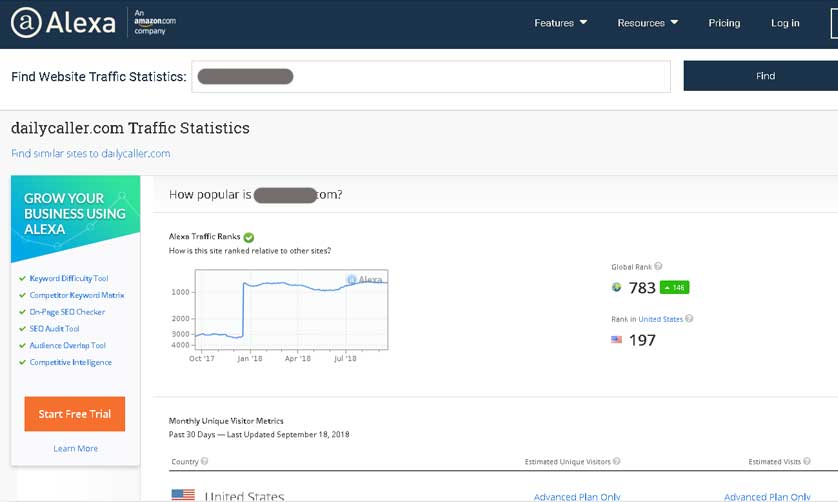Click help icon beside Rank in United States
Image resolution: width=838 pixels, height=502 pixels.
[689, 319]
